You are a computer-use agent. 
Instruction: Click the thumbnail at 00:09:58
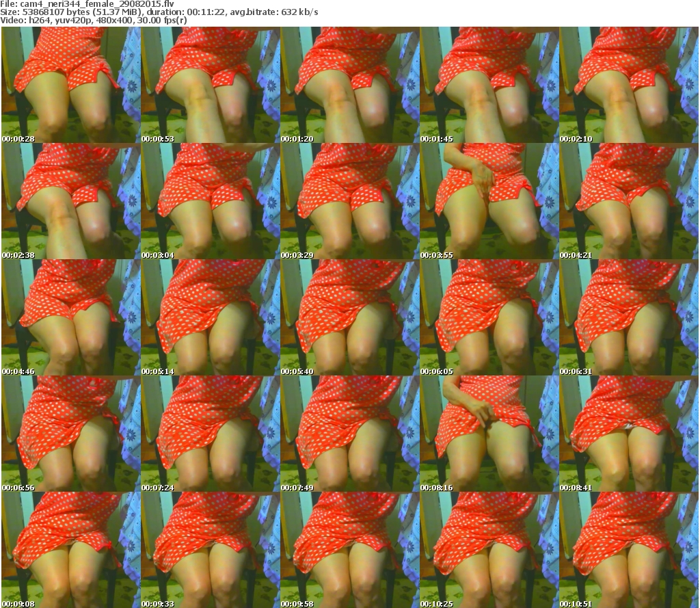[x=350, y=550]
